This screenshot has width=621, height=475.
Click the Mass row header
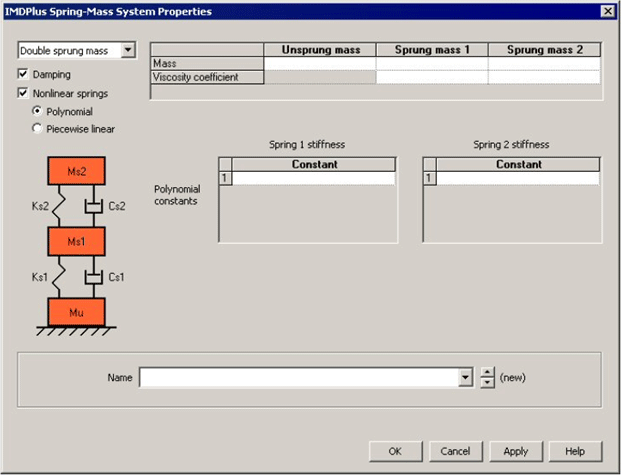coord(207,63)
